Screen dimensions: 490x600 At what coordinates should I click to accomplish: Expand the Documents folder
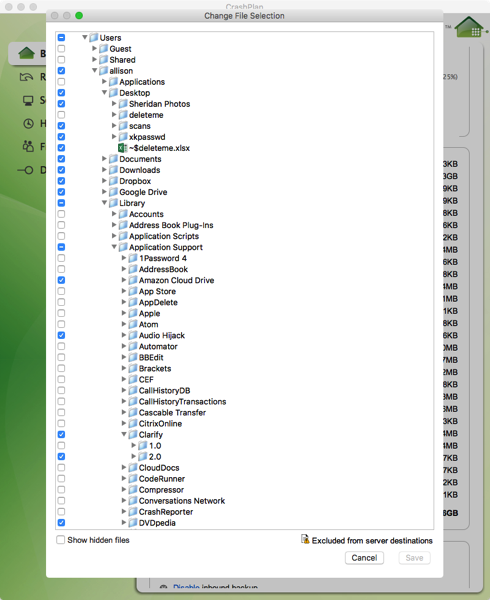pos(104,158)
